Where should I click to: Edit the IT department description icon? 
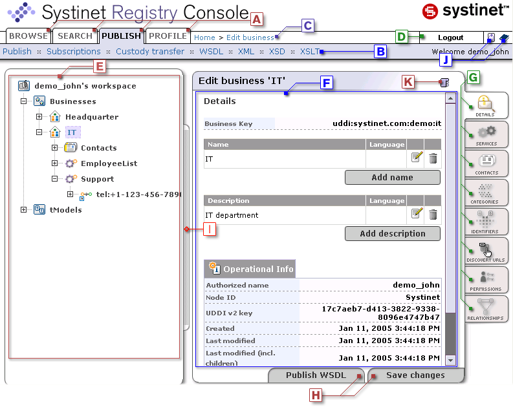point(417,213)
